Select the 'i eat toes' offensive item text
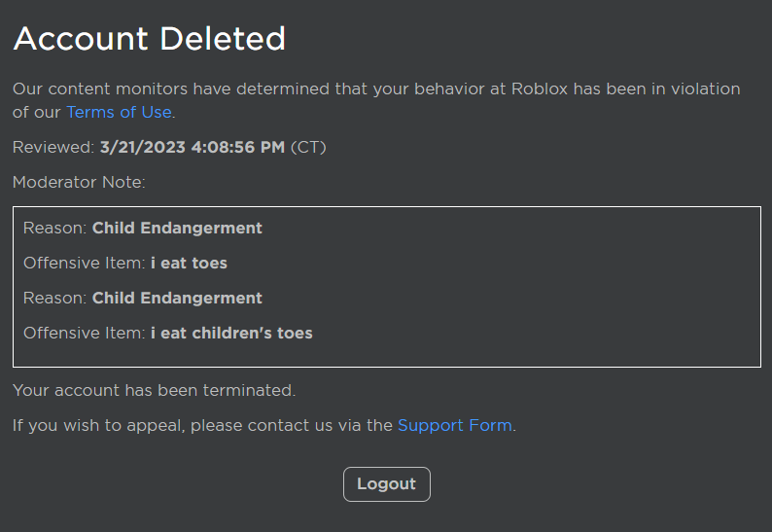 point(189,263)
